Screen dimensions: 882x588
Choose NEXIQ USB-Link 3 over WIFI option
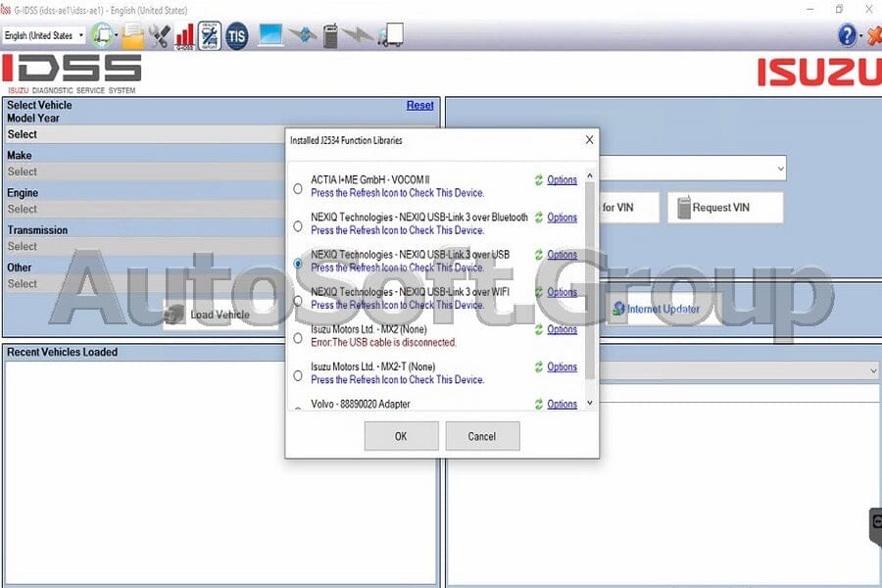(298, 300)
